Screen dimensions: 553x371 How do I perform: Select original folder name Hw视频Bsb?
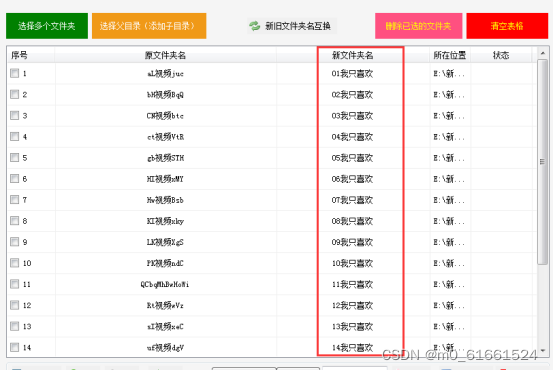(165, 200)
